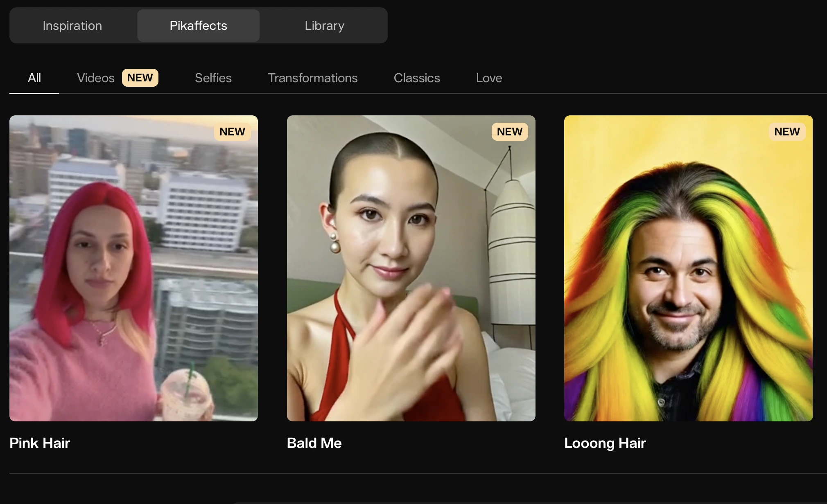827x504 pixels.
Task: Open the Bald Me effect thumbnail
Action: (x=411, y=268)
